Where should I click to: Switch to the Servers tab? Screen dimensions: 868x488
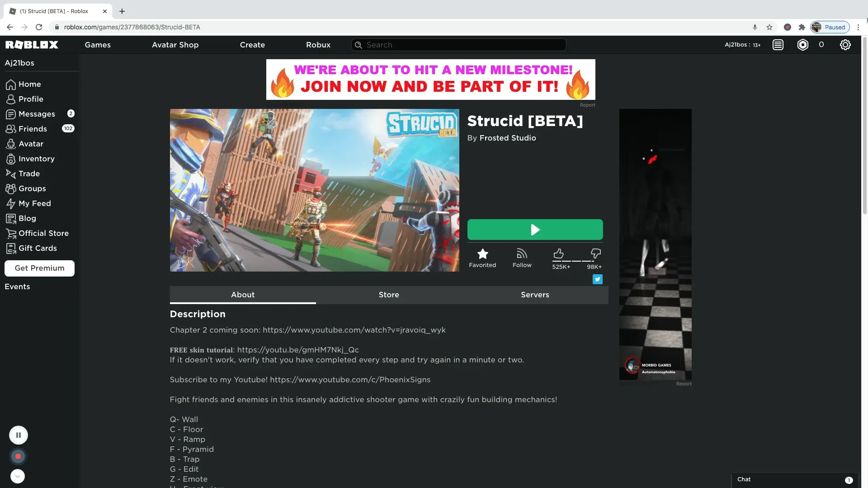click(x=535, y=295)
